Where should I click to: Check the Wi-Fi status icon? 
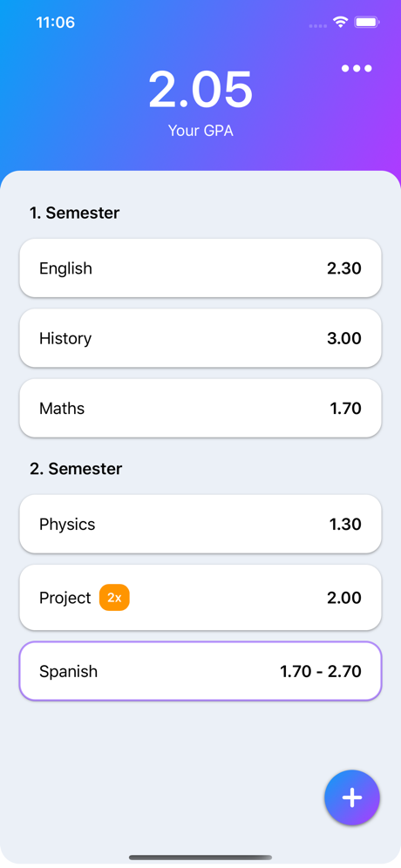coord(340,22)
